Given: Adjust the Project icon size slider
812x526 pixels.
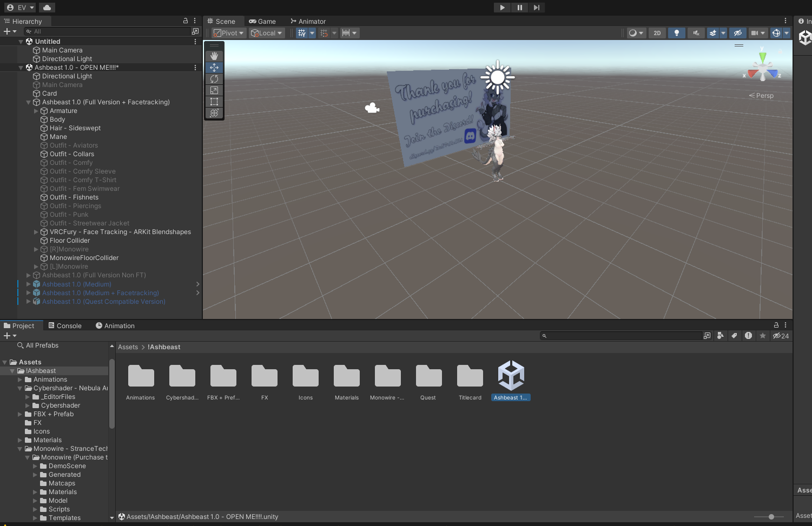Looking at the screenshot, I should (771, 517).
